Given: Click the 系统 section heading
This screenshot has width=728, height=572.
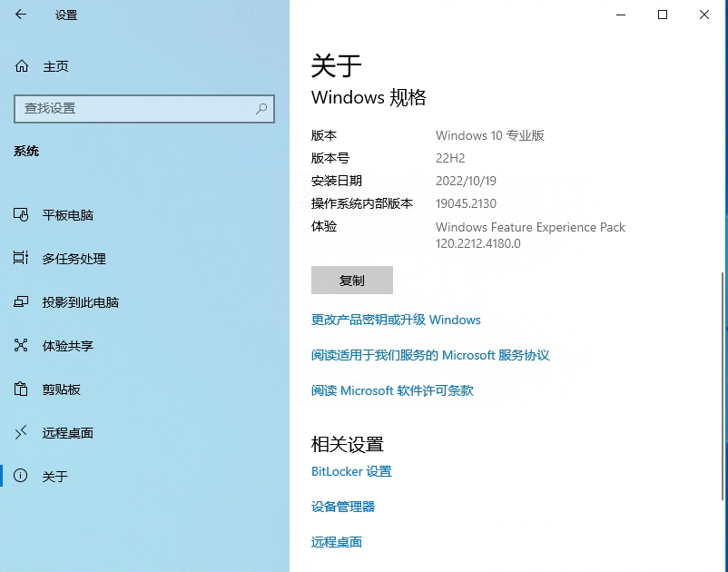Looking at the screenshot, I should coord(26,151).
